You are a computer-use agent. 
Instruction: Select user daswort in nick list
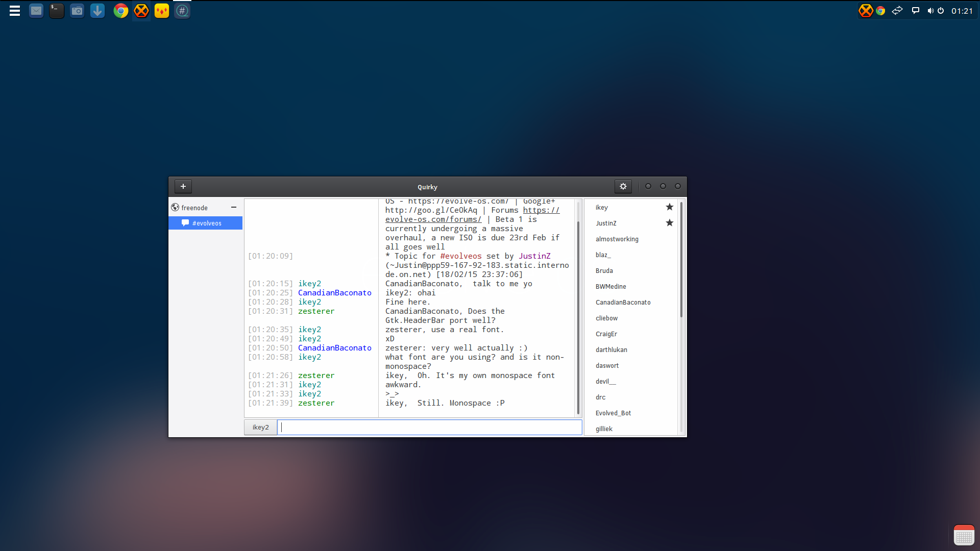click(x=630, y=365)
